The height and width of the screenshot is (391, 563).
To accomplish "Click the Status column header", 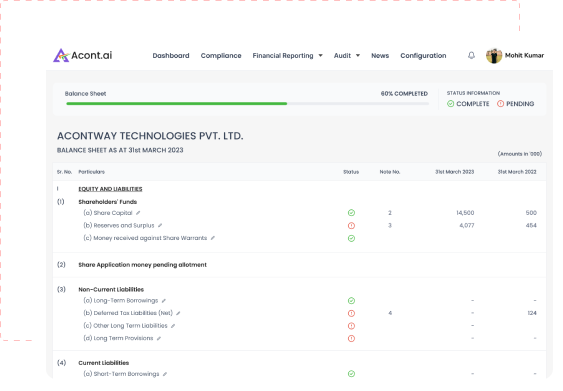I will (x=351, y=172).
